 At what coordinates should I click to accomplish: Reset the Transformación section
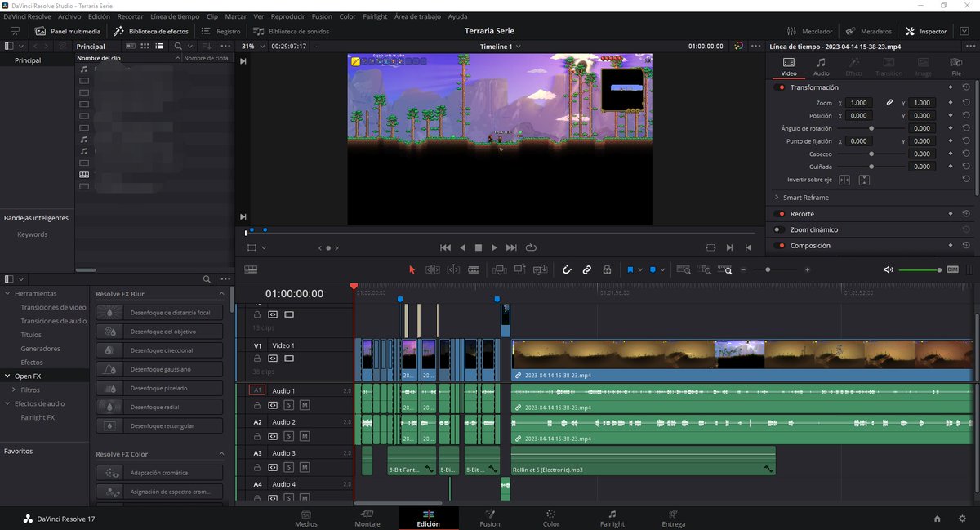(966, 87)
